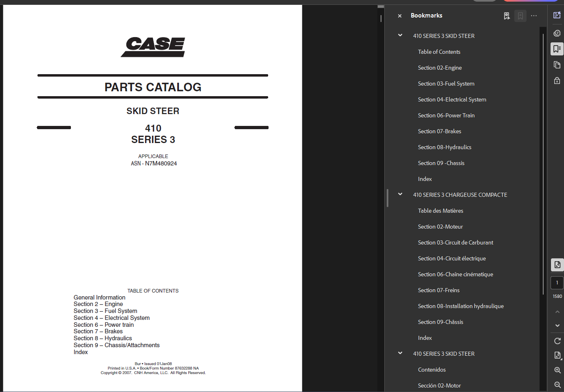Image resolution: width=564 pixels, height=392 pixels.
Task: Collapse first 410 SERIES 3 SKID STEER bookmark
Action: click(x=400, y=35)
